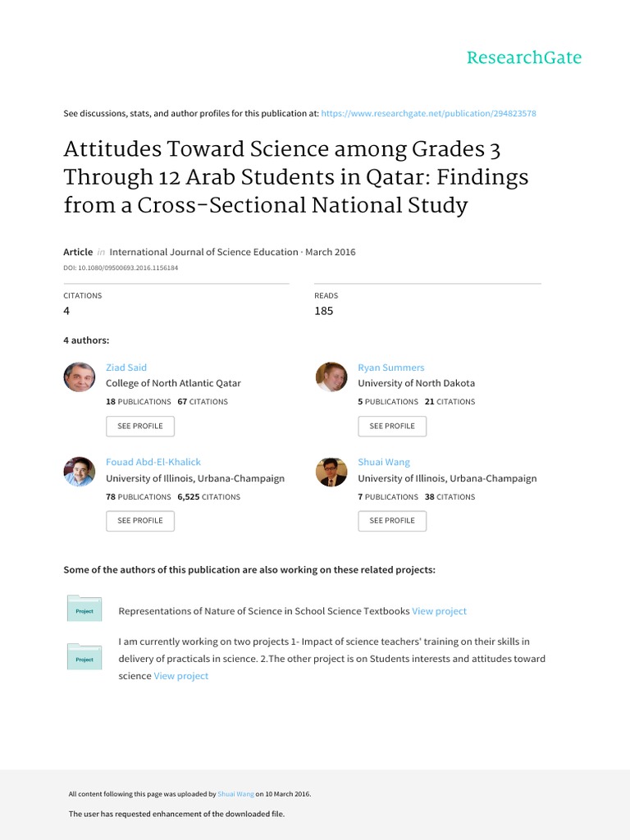630x840 pixels.
Task: Click the first Project folder icon
Action: point(84,609)
